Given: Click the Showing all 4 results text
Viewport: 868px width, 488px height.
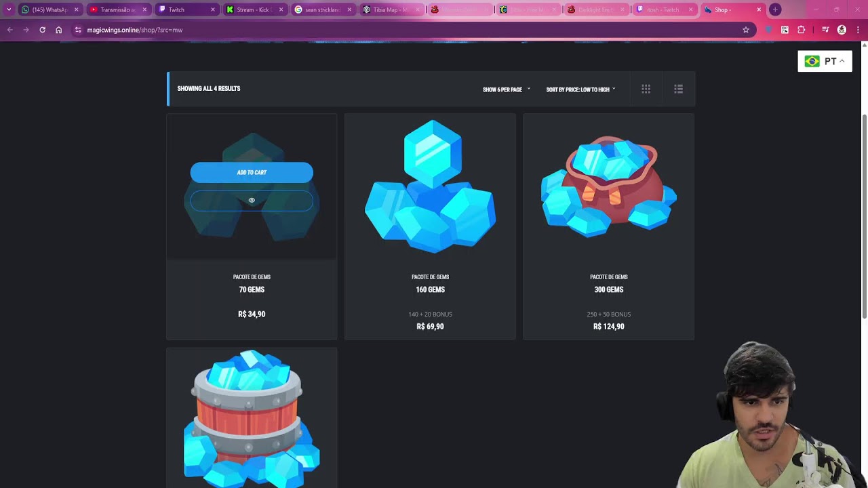Looking at the screenshot, I should (x=209, y=88).
